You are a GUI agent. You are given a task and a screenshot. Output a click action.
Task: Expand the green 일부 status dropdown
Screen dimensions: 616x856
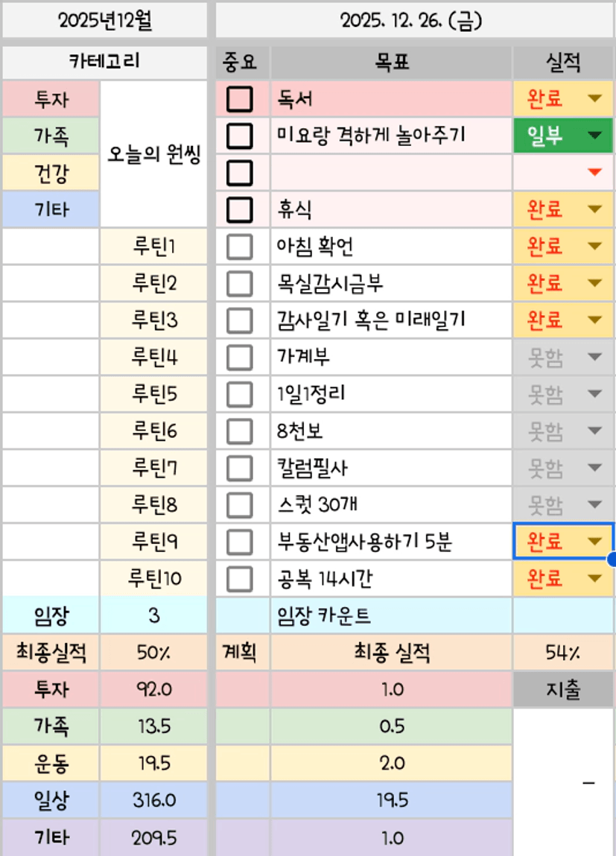594,136
